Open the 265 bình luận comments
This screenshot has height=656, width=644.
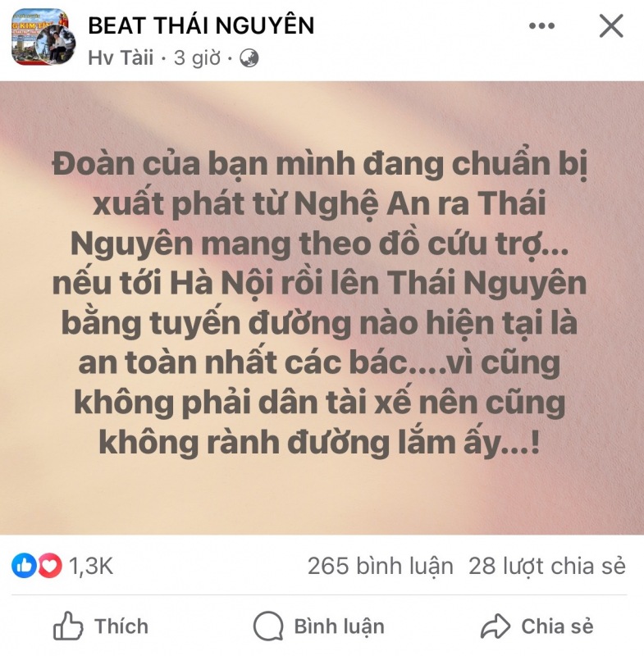[381, 566]
